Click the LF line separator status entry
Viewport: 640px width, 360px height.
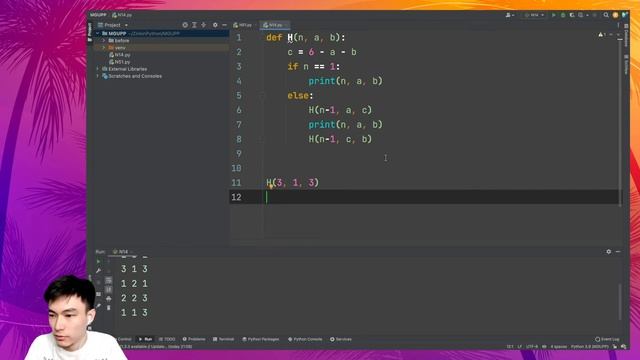click(520, 347)
